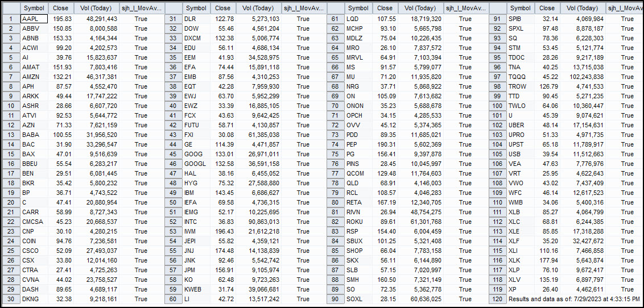The image size is (644, 308).
Task: Click the ROKU symbol cell
Action: point(358,222)
